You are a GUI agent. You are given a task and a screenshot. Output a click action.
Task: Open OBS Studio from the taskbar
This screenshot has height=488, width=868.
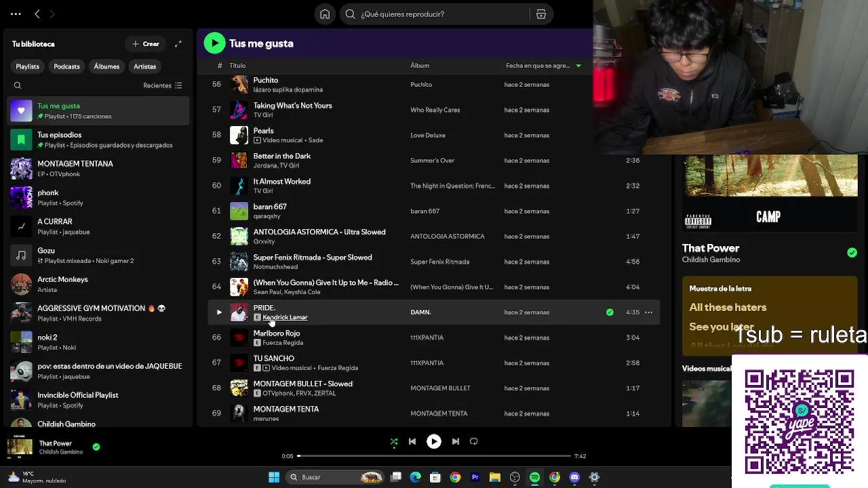point(515,477)
